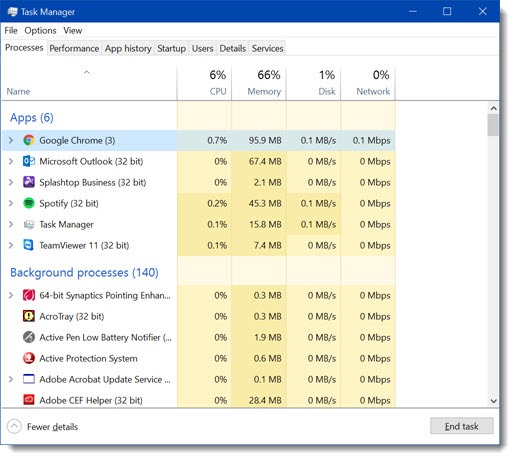Click the Splashtop Business icon
This screenshot has width=515, height=460.
click(29, 182)
